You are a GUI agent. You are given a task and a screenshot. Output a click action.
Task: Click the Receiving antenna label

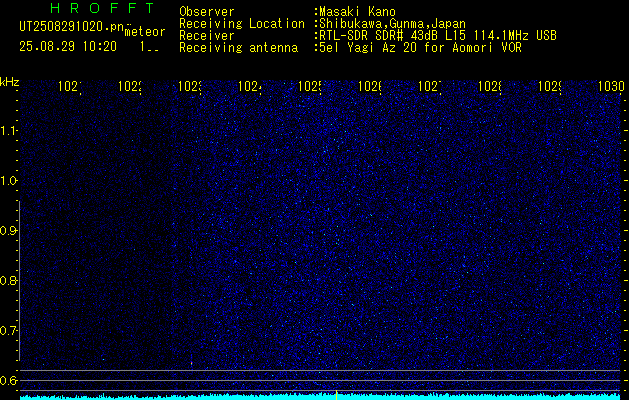tap(239, 48)
